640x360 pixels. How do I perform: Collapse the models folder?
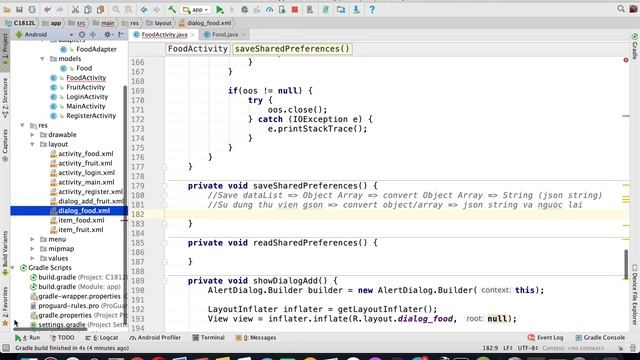point(42,59)
